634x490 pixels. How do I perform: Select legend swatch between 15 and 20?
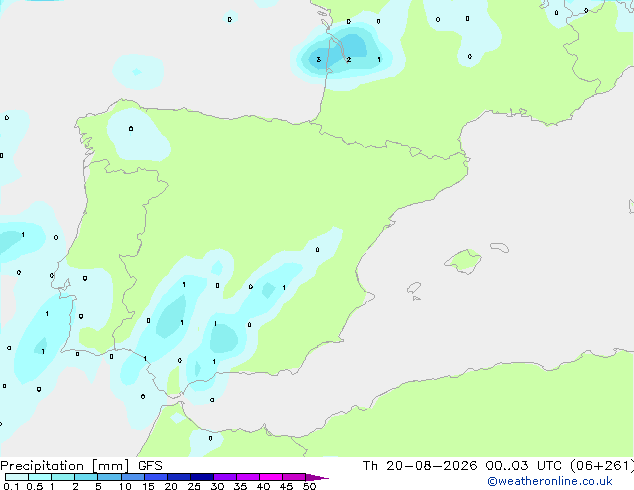(156, 477)
